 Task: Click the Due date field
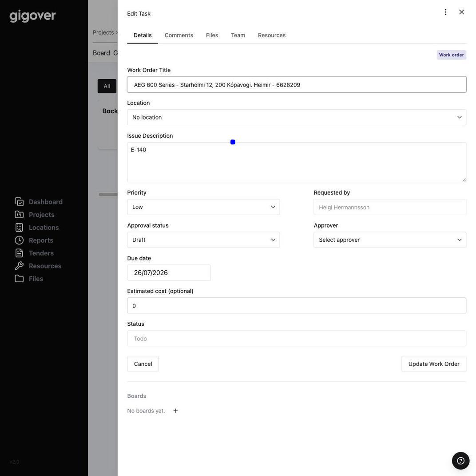pos(169,272)
